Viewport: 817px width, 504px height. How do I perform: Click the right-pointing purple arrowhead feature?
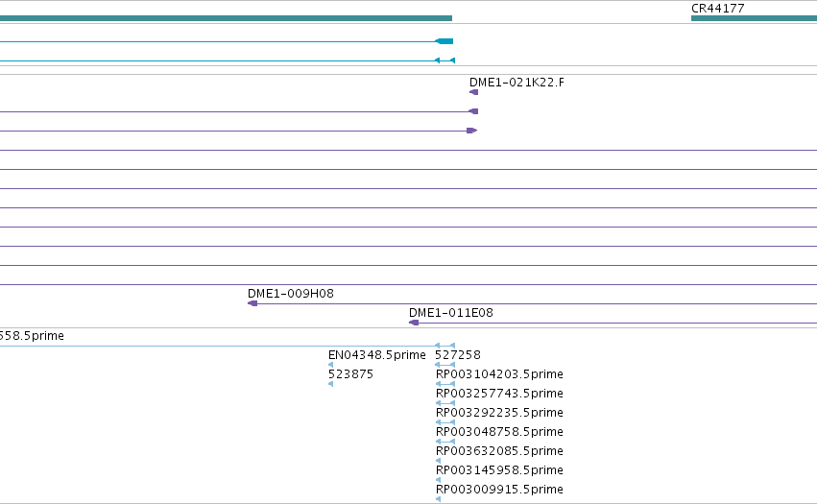click(x=472, y=131)
